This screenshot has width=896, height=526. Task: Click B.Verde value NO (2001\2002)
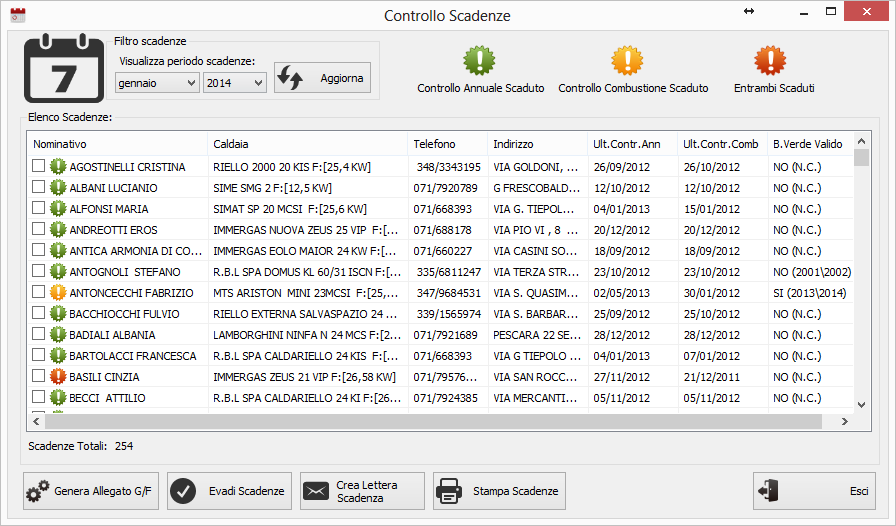point(812,272)
